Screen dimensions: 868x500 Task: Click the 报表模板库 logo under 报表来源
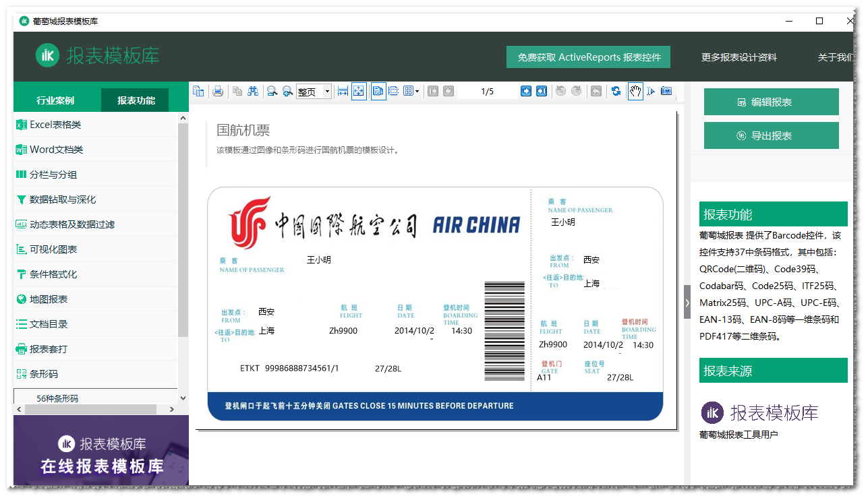(x=759, y=412)
